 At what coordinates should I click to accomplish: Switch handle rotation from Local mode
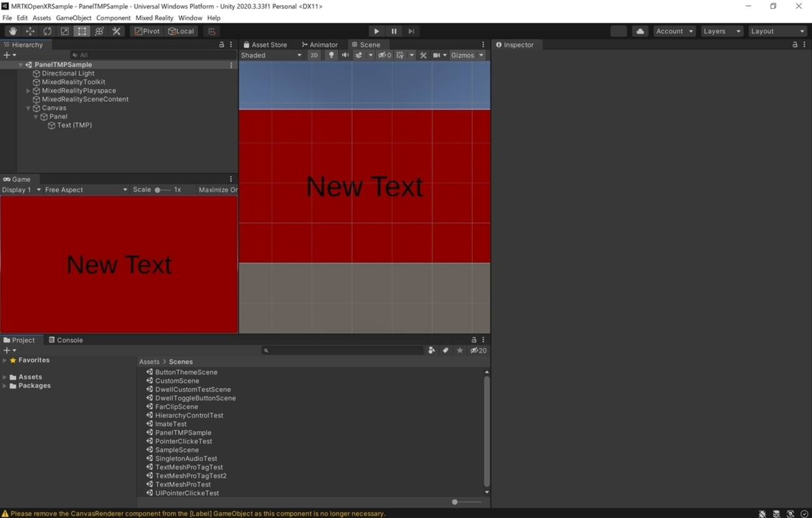click(x=181, y=31)
